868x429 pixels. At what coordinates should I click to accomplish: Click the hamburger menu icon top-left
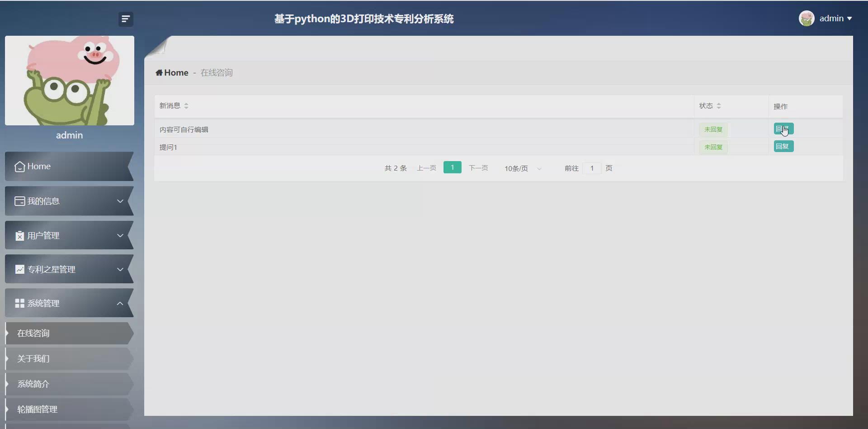click(x=125, y=19)
